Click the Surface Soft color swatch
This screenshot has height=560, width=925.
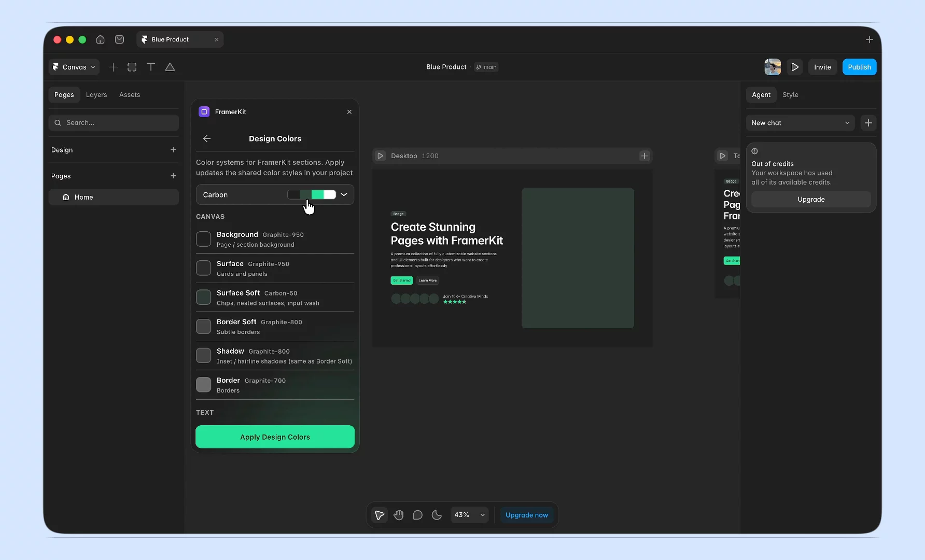click(203, 298)
